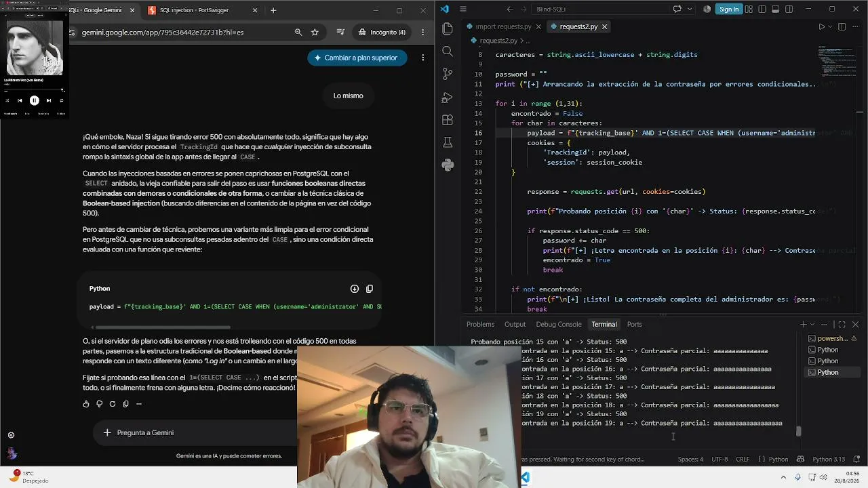Open the Copilot chat icon in title bar
This screenshot has width=868, height=488.
[x=677, y=9]
